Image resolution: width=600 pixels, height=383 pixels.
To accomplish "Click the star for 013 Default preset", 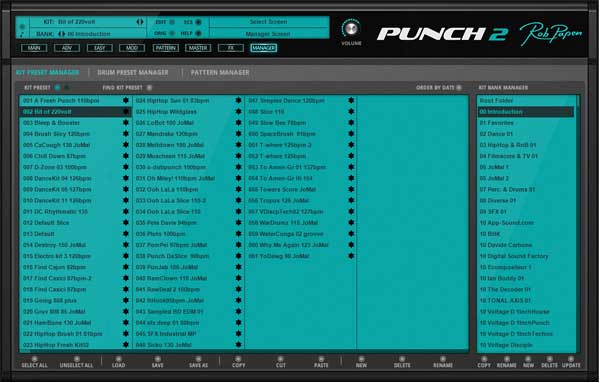I will point(126,234).
